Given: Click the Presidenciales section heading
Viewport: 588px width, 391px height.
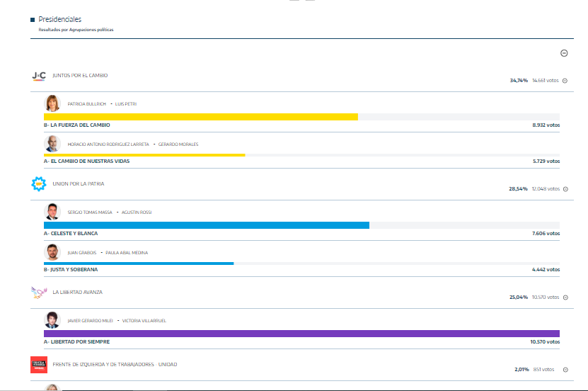Looking at the screenshot, I should 59,20.
